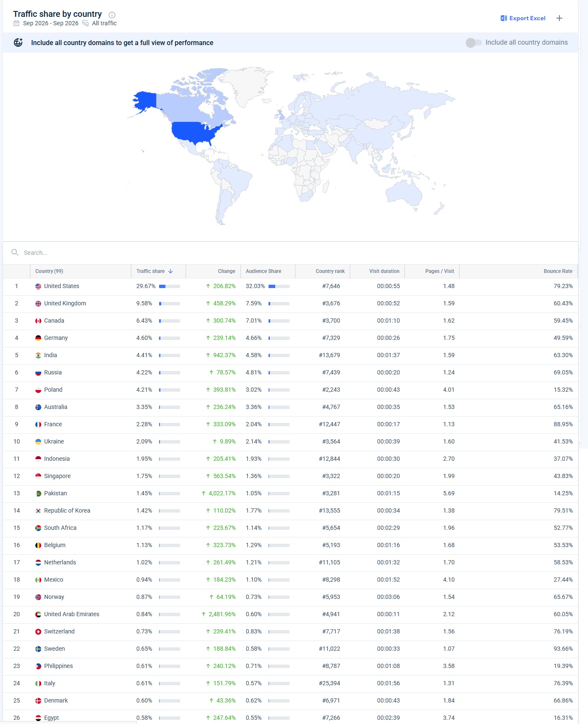Click Pakistan's 4,022.17% change value
Screen dimensions: 588x724
[222, 493]
